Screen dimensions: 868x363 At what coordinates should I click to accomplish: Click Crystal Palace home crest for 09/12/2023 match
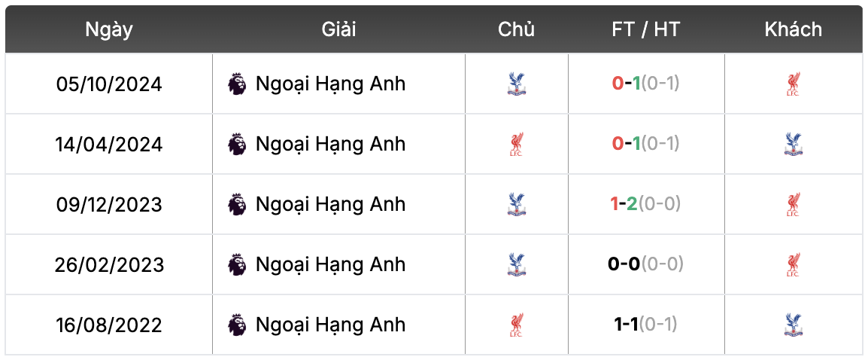tap(517, 204)
